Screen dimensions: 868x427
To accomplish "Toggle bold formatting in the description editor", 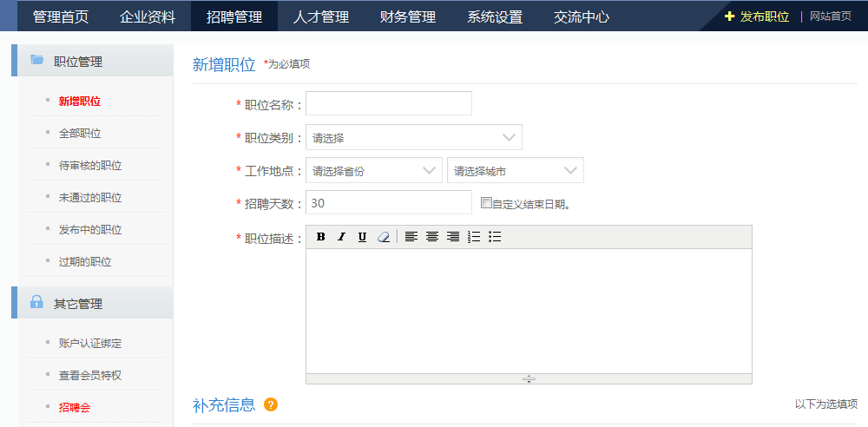I will [320, 237].
